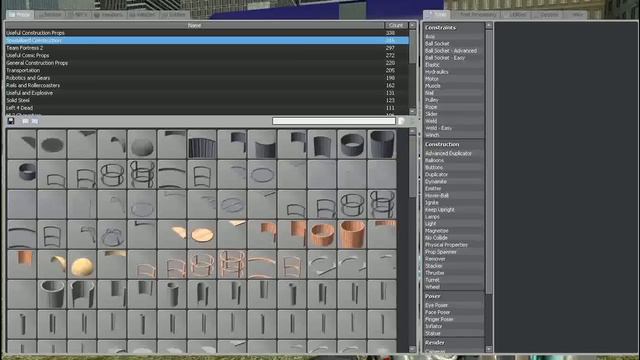This screenshot has width=640, height=360.
Task: Select the copper tall tube prop thumbnail
Action: [352, 234]
